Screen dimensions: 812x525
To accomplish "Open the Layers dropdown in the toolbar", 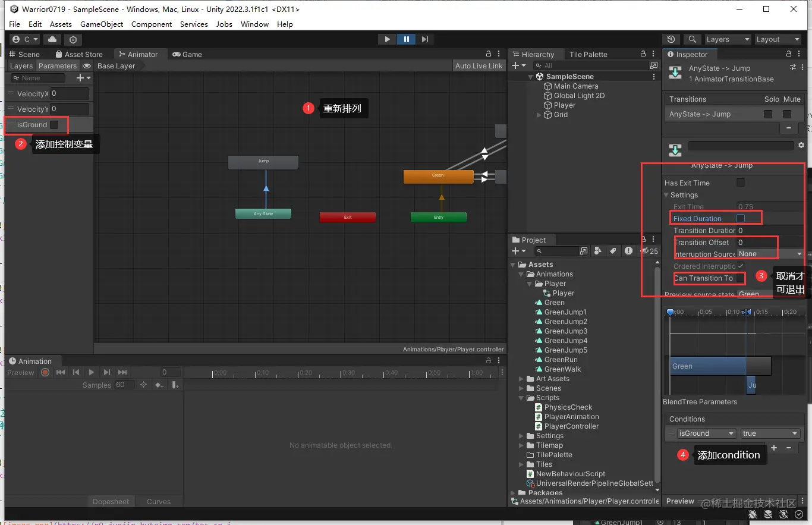I will click(x=728, y=39).
